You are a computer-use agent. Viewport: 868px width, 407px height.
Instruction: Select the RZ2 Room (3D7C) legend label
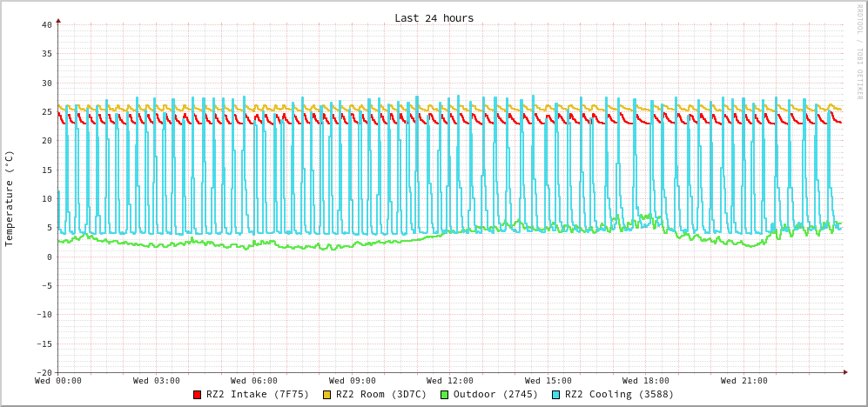381,394
